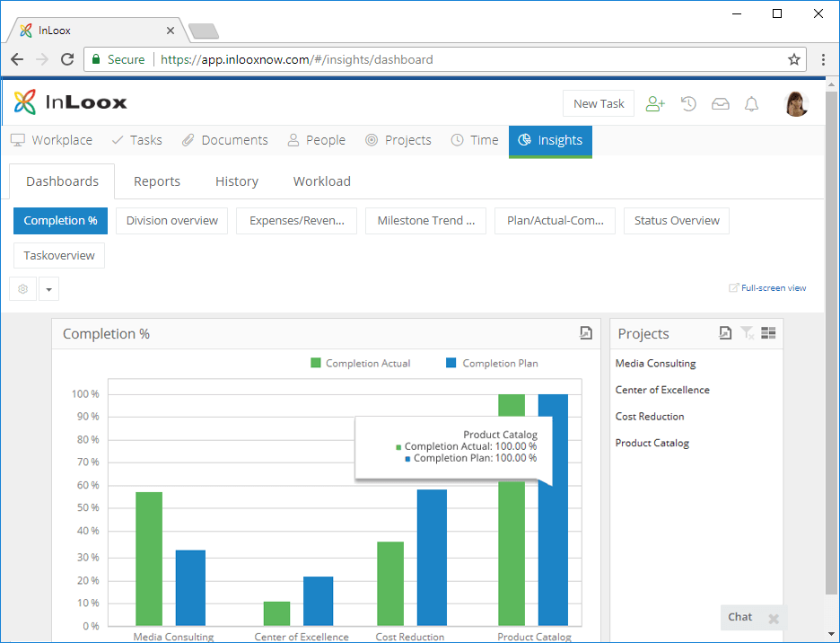Click the page vertical scrollbar

point(831,342)
